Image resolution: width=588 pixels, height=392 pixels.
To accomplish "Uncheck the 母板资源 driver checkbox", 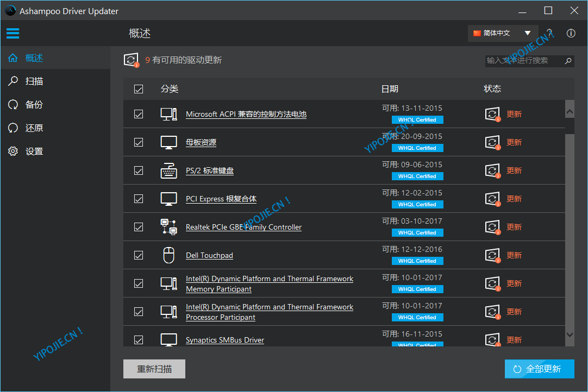I will tap(139, 142).
